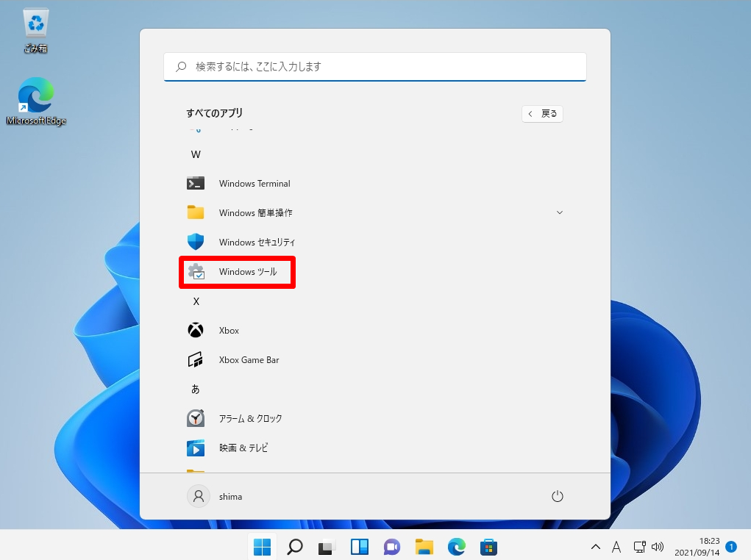The width and height of the screenshot is (751, 560).
Task: Open the Xbox app icon
Action: click(x=196, y=330)
